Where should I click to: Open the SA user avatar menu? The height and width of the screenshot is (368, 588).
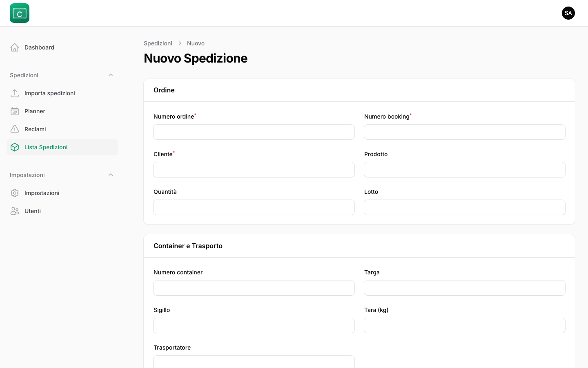[x=568, y=13]
